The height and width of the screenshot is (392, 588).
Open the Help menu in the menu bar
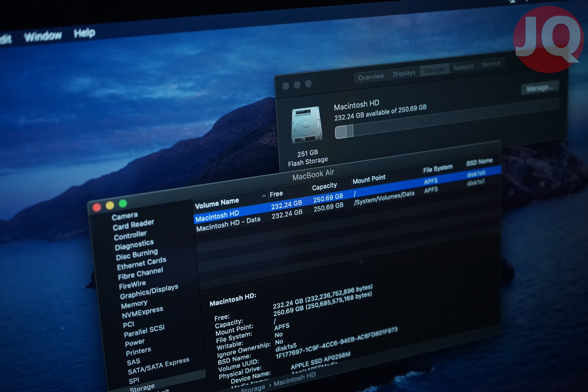pos(84,33)
